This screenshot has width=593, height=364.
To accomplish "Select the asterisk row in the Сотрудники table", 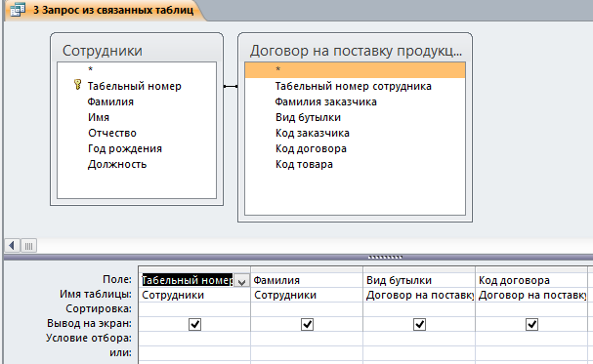I will pyautogui.click(x=137, y=69).
